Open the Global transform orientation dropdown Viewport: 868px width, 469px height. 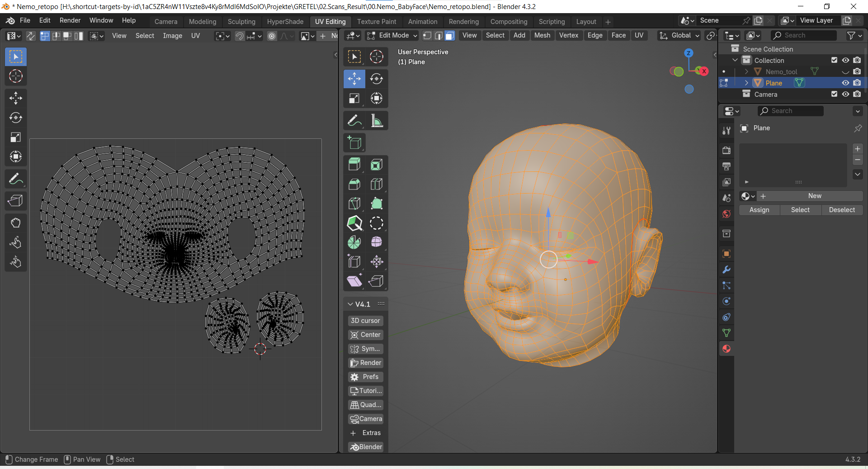679,36
